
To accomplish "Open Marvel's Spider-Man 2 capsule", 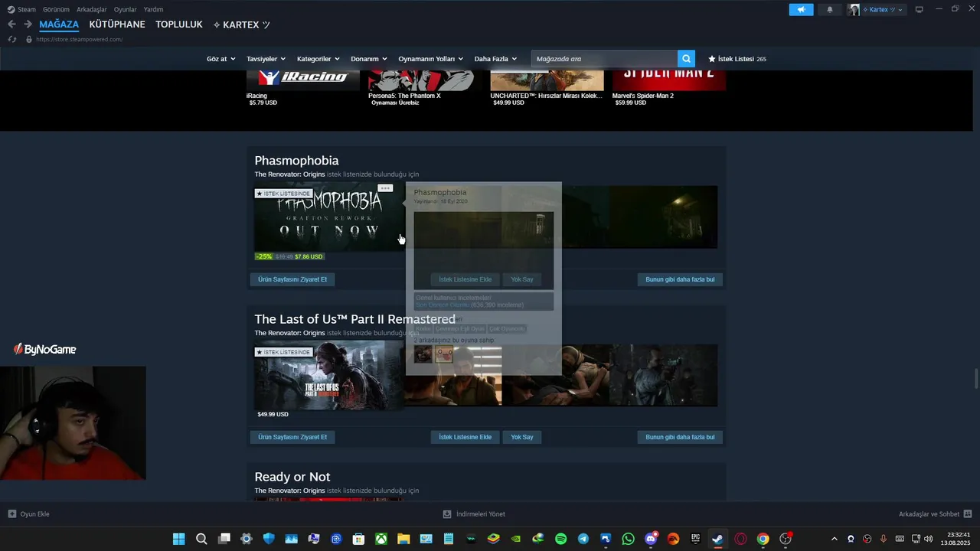I will click(669, 80).
